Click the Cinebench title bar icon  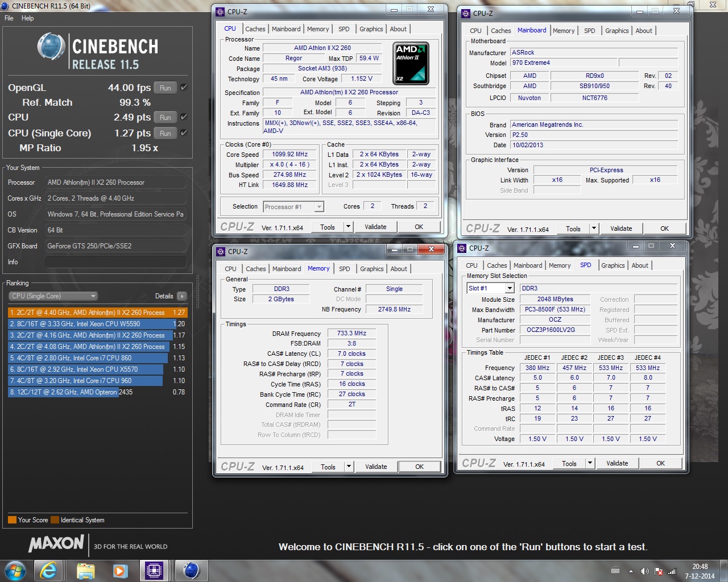pyautogui.click(x=5, y=5)
